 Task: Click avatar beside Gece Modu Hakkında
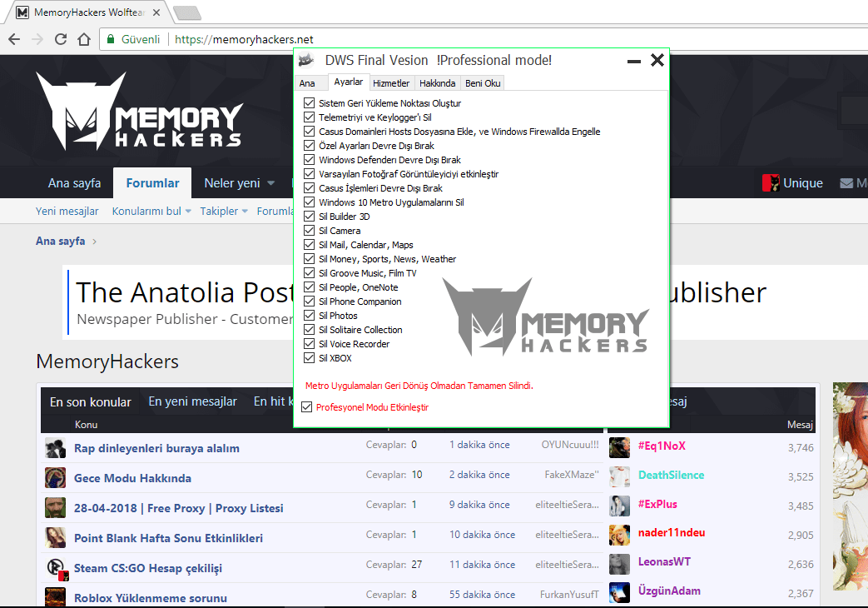[x=56, y=478]
